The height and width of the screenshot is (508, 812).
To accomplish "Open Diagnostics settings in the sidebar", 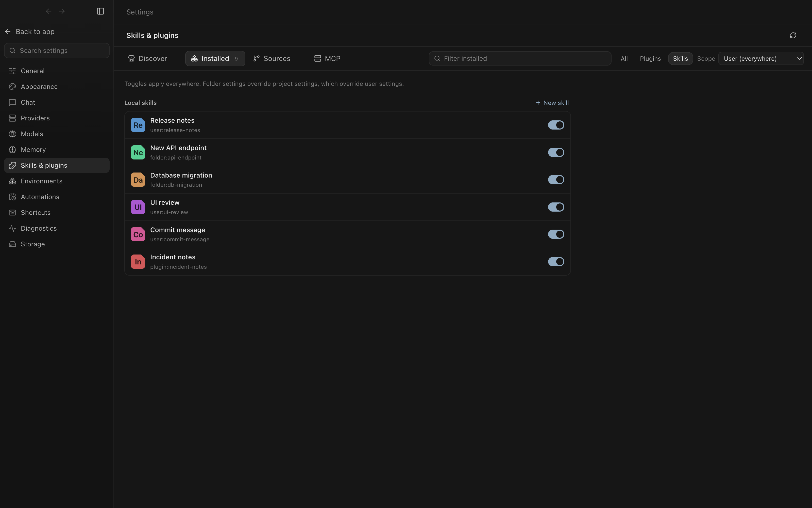I will tap(57, 228).
